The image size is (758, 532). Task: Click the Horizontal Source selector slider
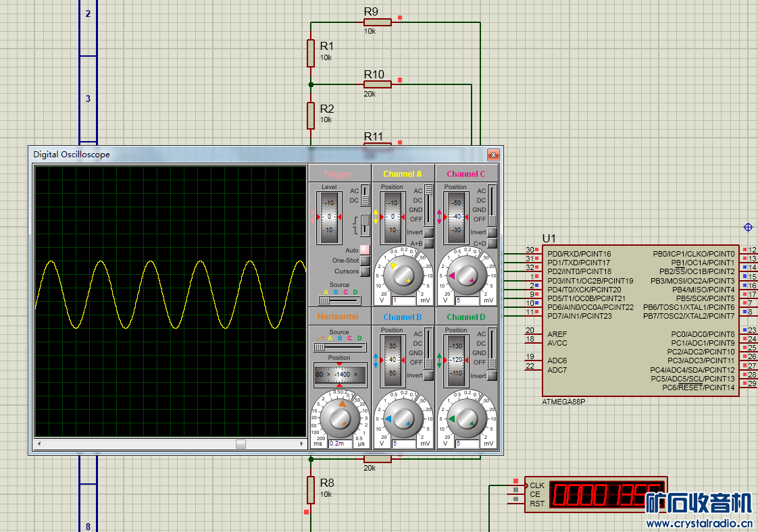pos(340,347)
